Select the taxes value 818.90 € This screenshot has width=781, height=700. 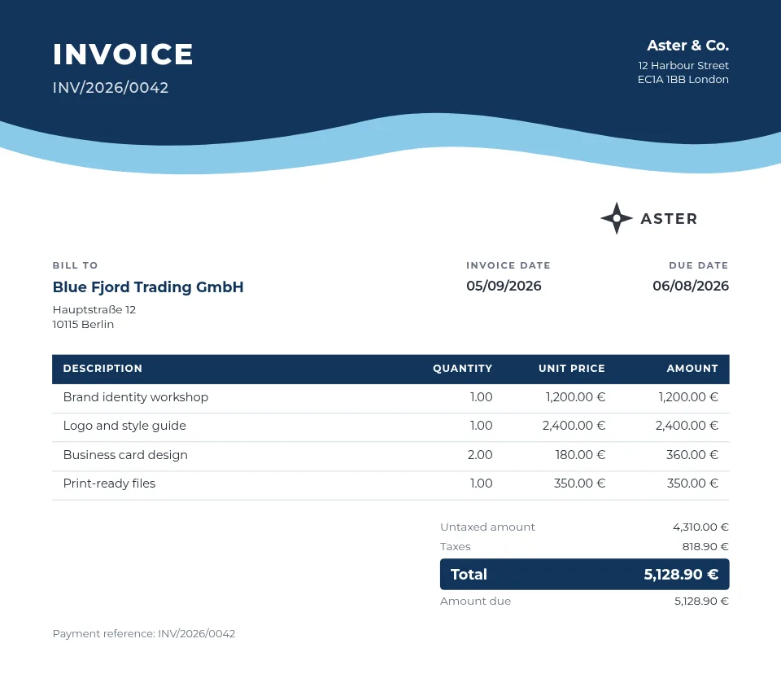coord(705,546)
